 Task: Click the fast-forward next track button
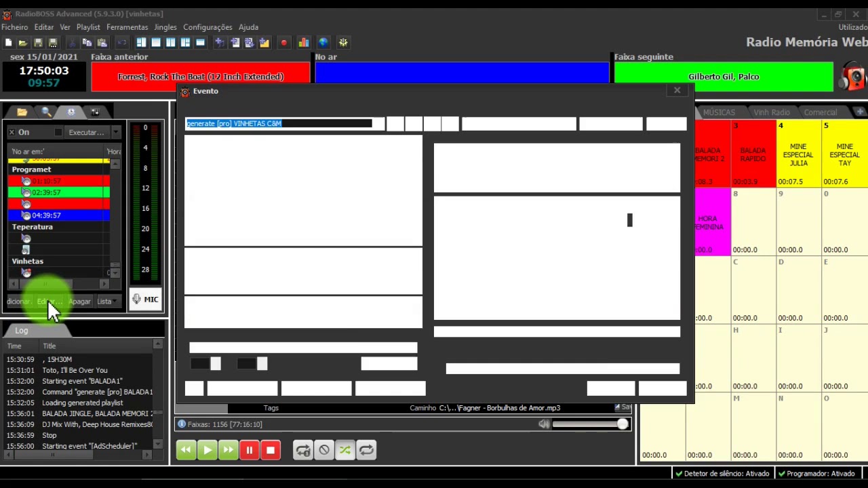228,450
